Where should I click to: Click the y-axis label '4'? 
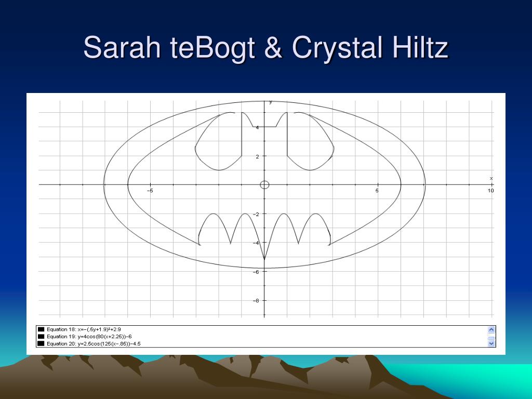tap(257, 128)
